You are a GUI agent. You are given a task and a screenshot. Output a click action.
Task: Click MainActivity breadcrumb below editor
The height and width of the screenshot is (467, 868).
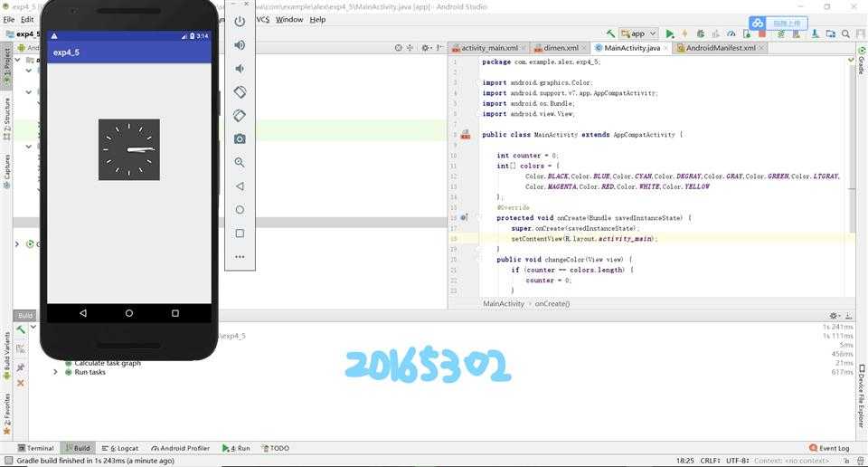[x=504, y=303]
